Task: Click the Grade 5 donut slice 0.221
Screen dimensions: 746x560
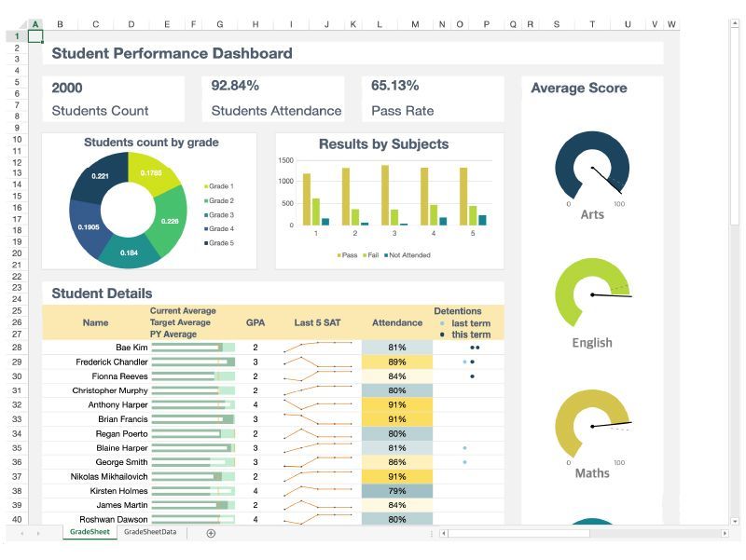Action: pyautogui.click(x=102, y=176)
